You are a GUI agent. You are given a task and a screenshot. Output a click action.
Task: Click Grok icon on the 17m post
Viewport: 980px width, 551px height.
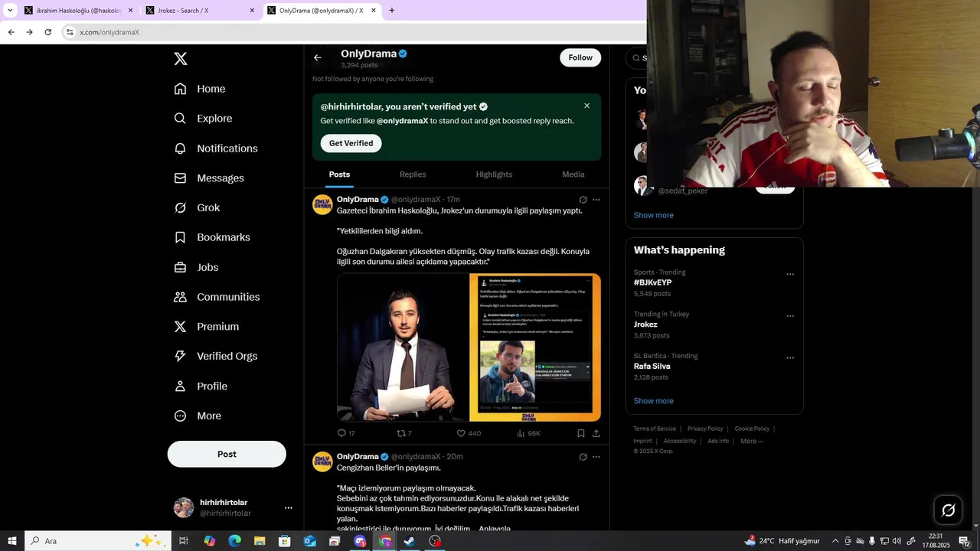583,200
